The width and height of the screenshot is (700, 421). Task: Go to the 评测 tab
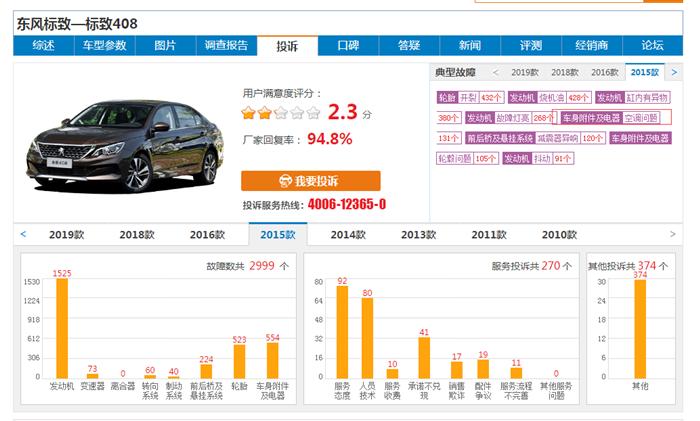tap(531, 46)
